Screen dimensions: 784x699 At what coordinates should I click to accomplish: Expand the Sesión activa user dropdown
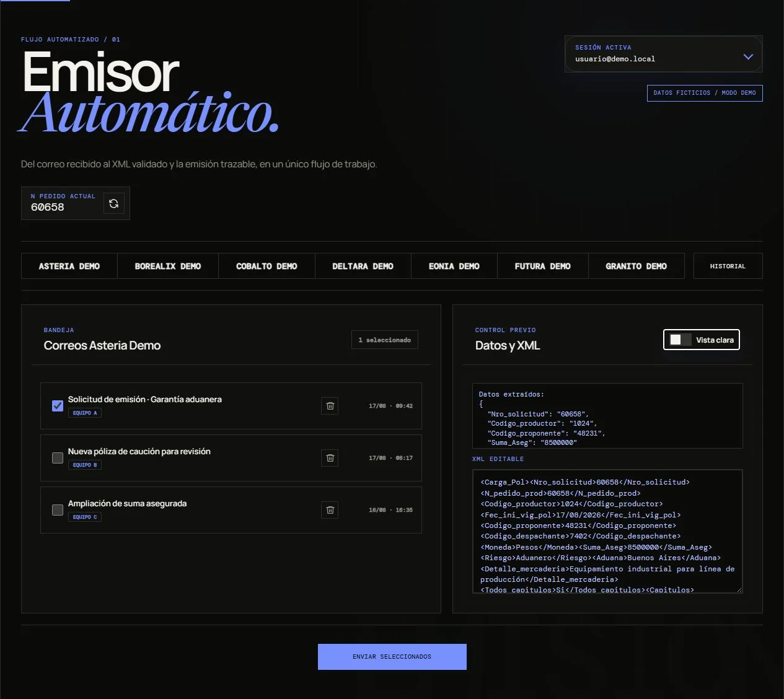click(663, 54)
